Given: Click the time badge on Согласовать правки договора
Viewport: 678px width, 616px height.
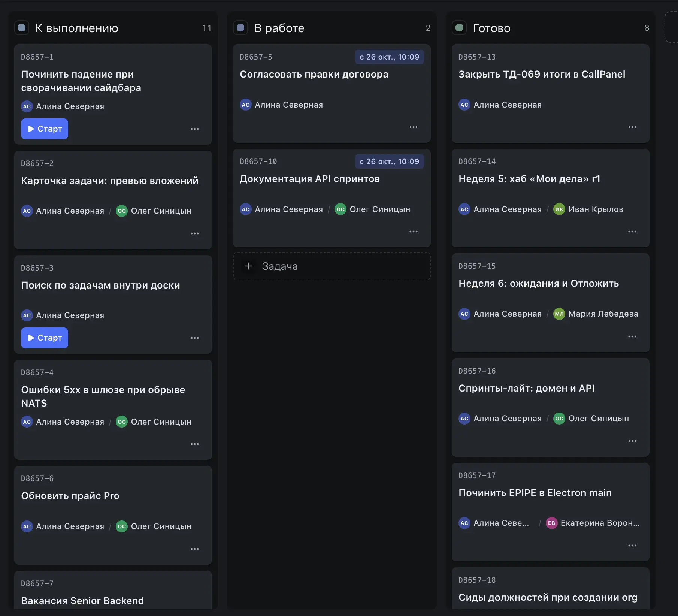Looking at the screenshot, I should click(390, 57).
